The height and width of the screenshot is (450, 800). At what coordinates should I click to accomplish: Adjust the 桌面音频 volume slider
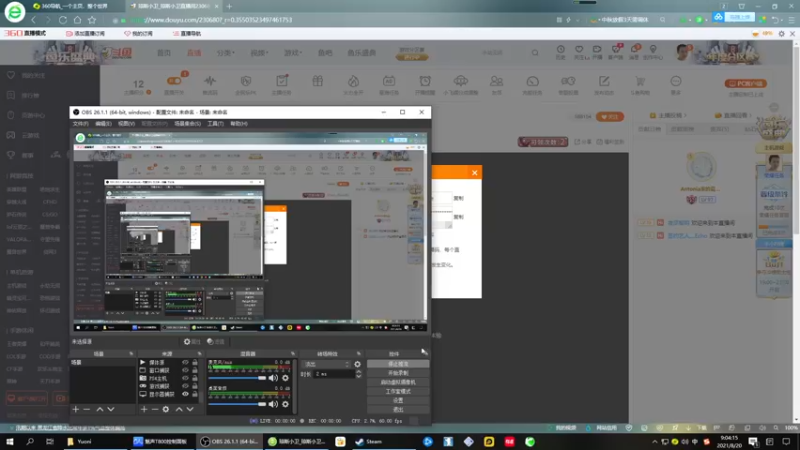coord(237,404)
